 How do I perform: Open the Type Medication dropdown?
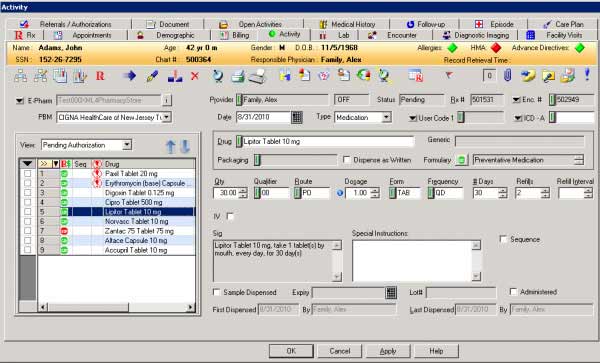[x=386, y=117]
